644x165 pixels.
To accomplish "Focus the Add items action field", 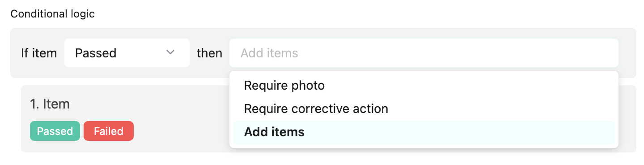I will [x=424, y=53].
